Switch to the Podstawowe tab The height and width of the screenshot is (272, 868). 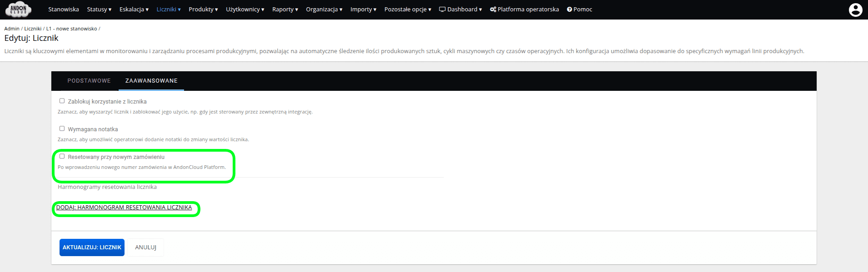89,81
